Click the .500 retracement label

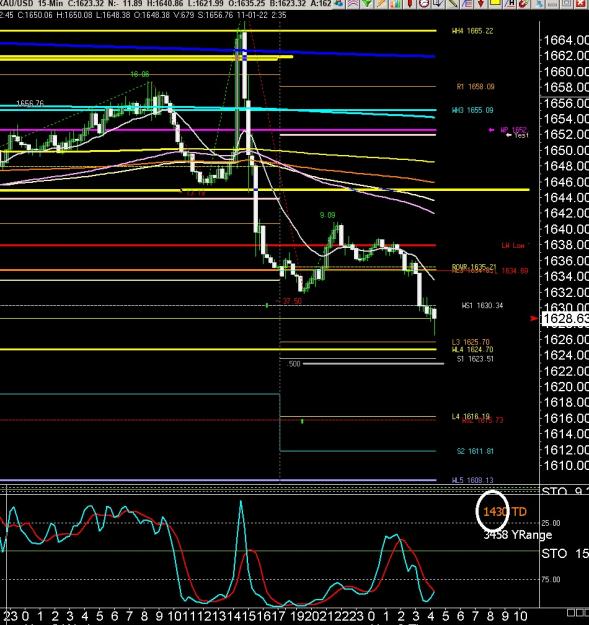coord(294,364)
